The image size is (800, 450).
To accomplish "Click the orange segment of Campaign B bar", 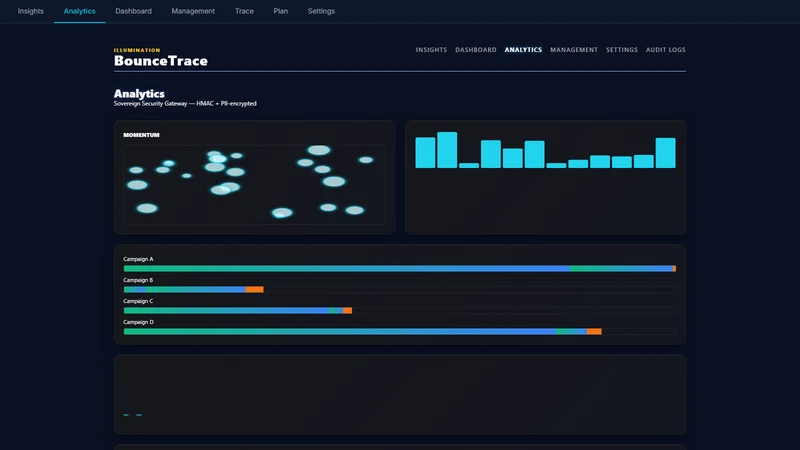I will [x=255, y=289].
